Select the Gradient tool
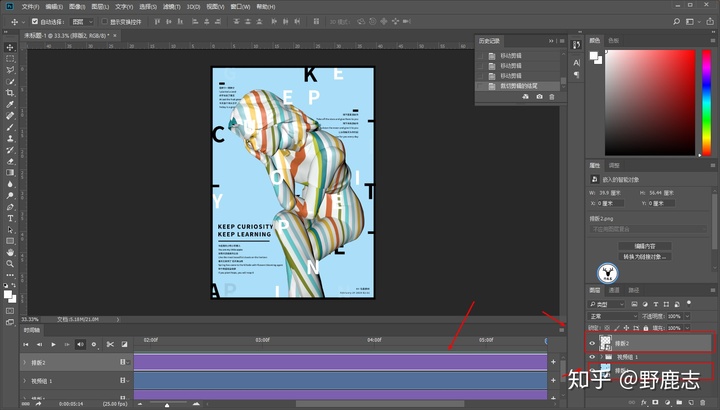This screenshot has height=410, width=720. click(10, 173)
